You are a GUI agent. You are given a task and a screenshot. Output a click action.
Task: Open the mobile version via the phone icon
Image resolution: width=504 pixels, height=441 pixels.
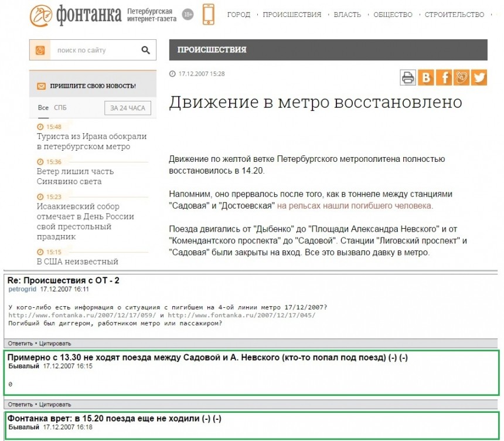coord(208,13)
